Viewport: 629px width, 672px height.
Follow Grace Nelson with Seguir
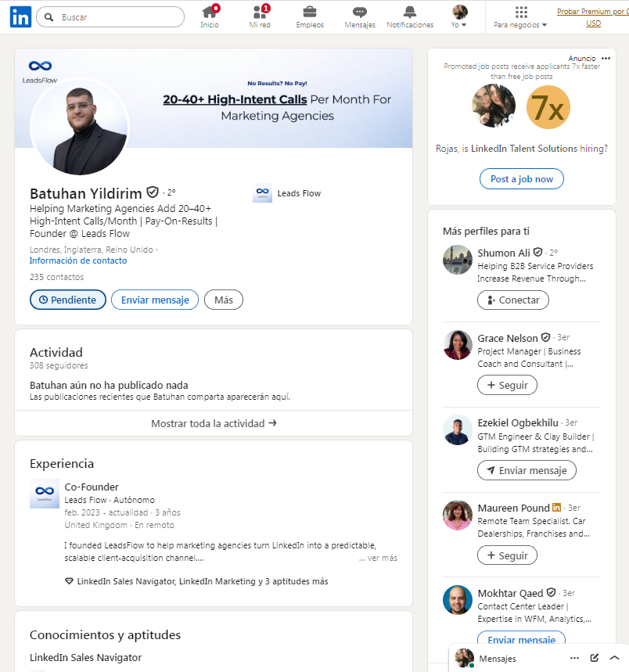coord(507,385)
